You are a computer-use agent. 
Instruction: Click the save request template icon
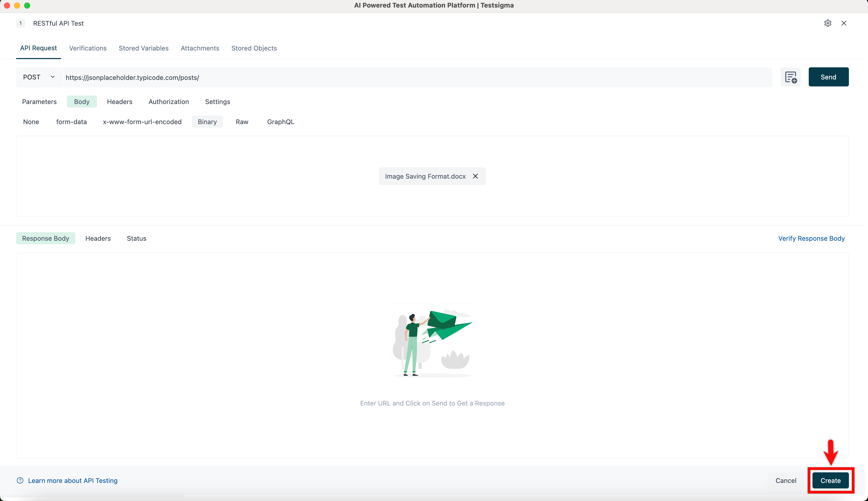click(791, 77)
